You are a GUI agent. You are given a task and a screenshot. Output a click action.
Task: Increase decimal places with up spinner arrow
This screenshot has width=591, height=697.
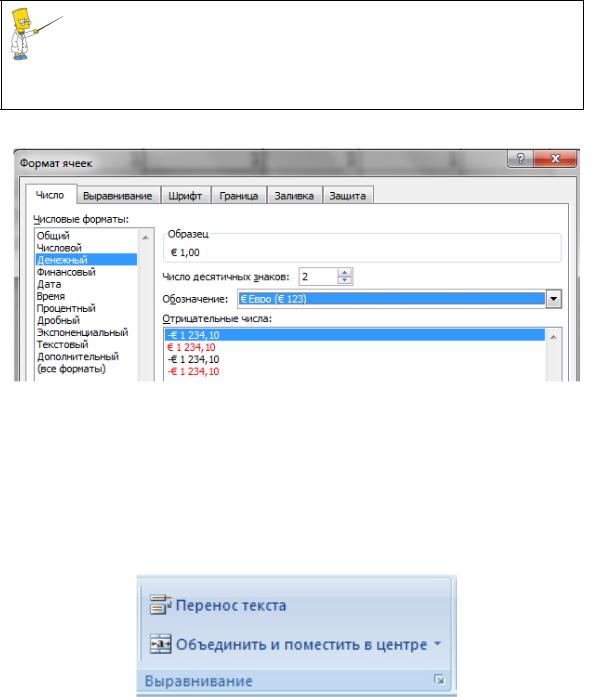coord(345,272)
